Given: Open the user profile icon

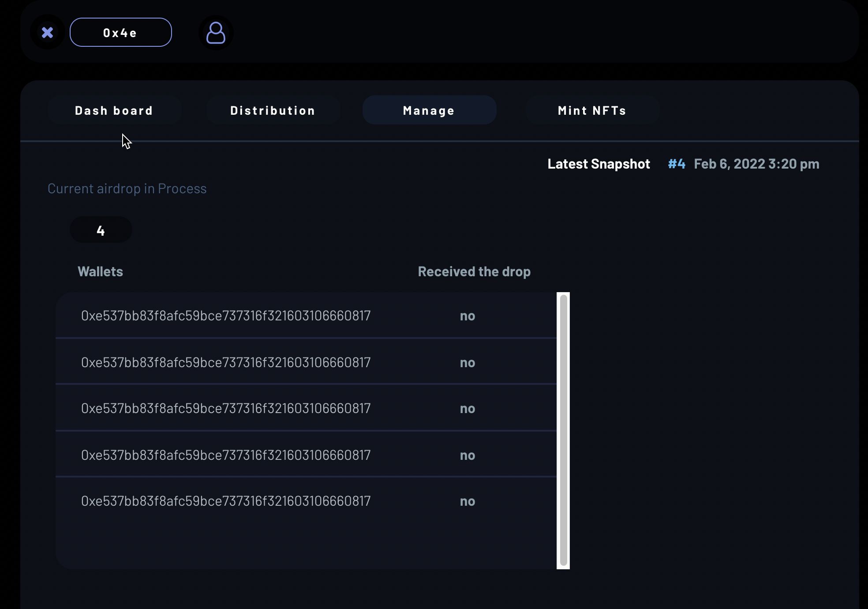Looking at the screenshot, I should (x=216, y=33).
